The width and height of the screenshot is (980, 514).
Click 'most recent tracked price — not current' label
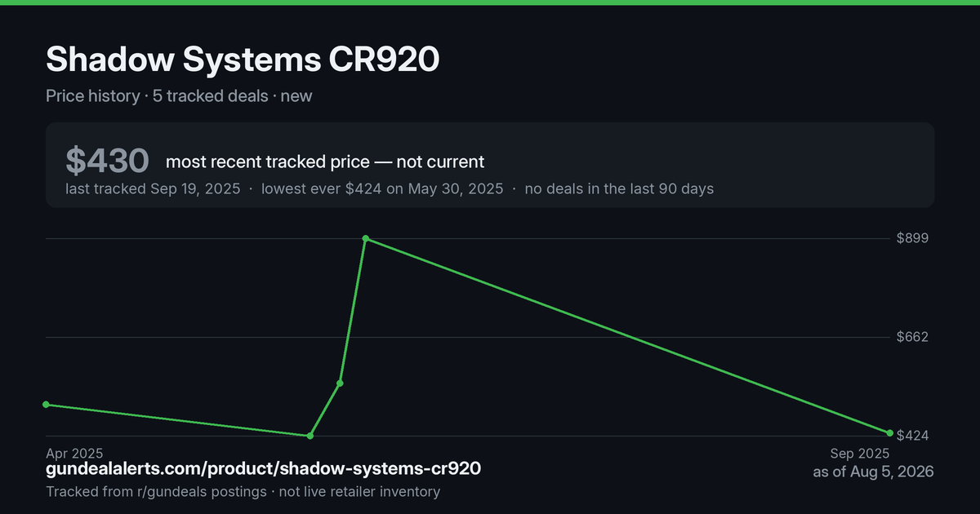[x=325, y=162]
